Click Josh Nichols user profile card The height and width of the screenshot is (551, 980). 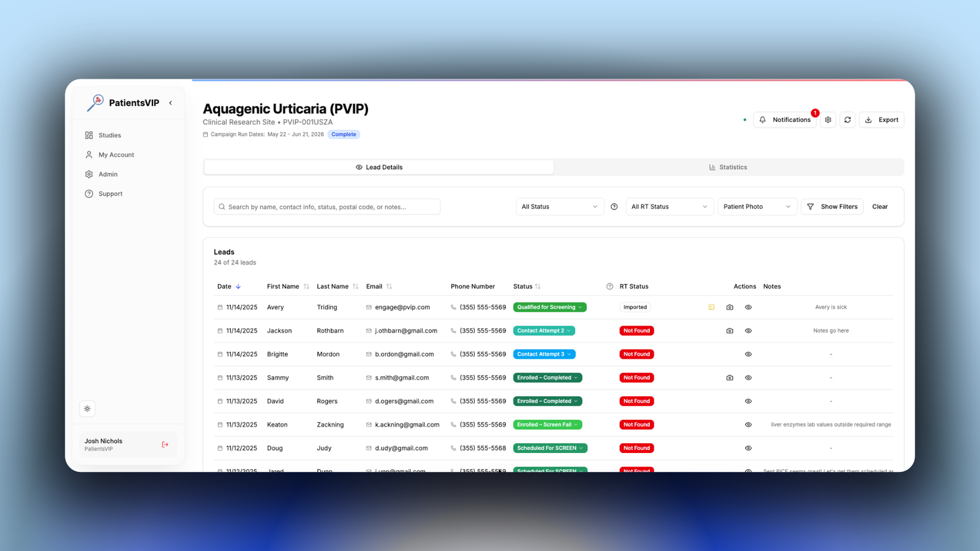pyautogui.click(x=128, y=444)
